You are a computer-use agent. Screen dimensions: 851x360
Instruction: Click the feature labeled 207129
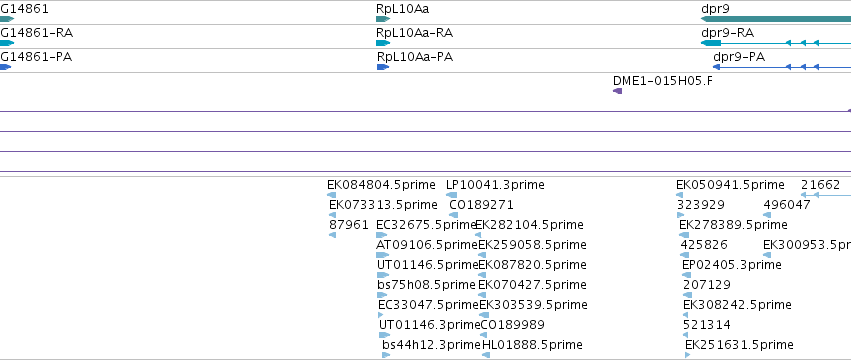pos(707,286)
